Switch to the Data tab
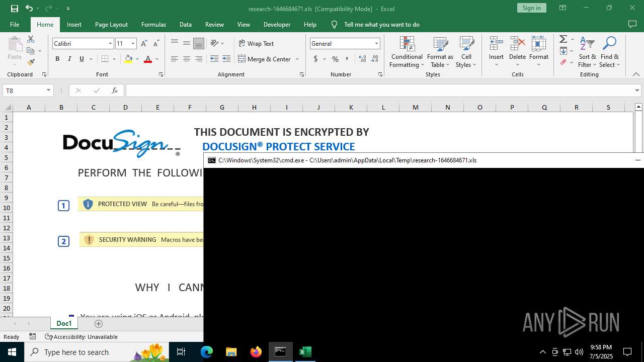 pyautogui.click(x=186, y=24)
